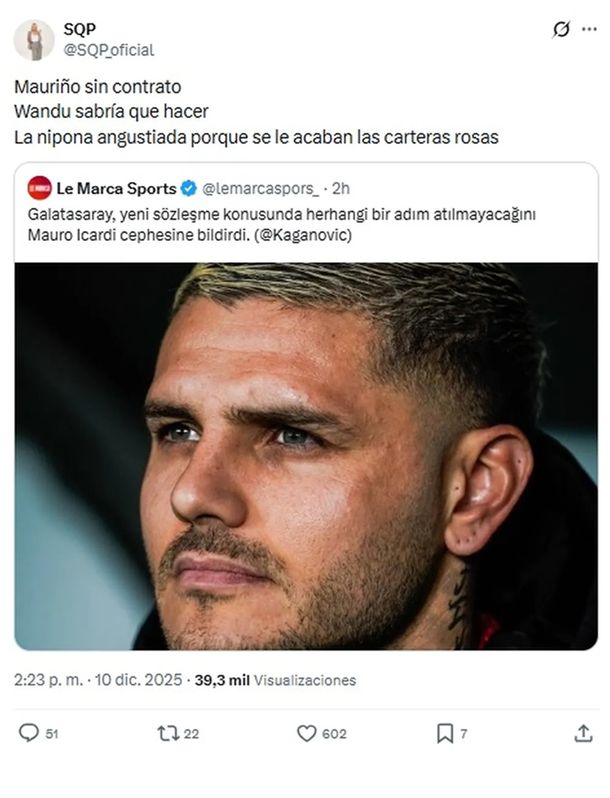Viewport: 610px width, 798px height.
Task: Open the @SQP_oficial handle link
Action: point(109,50)
